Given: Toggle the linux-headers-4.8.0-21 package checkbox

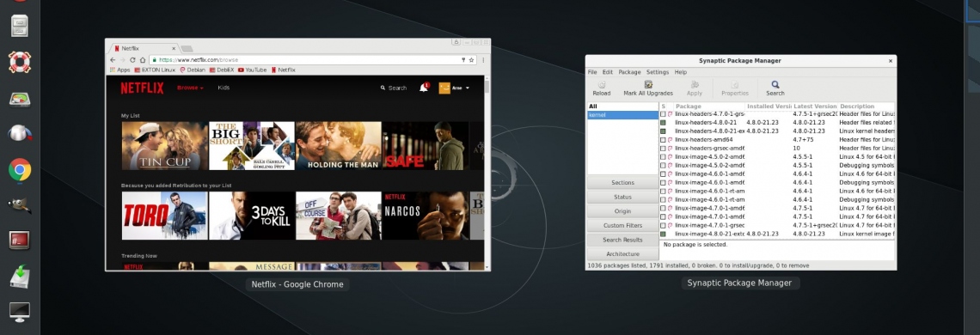Looking at the screenshot, I should [663, 123].
